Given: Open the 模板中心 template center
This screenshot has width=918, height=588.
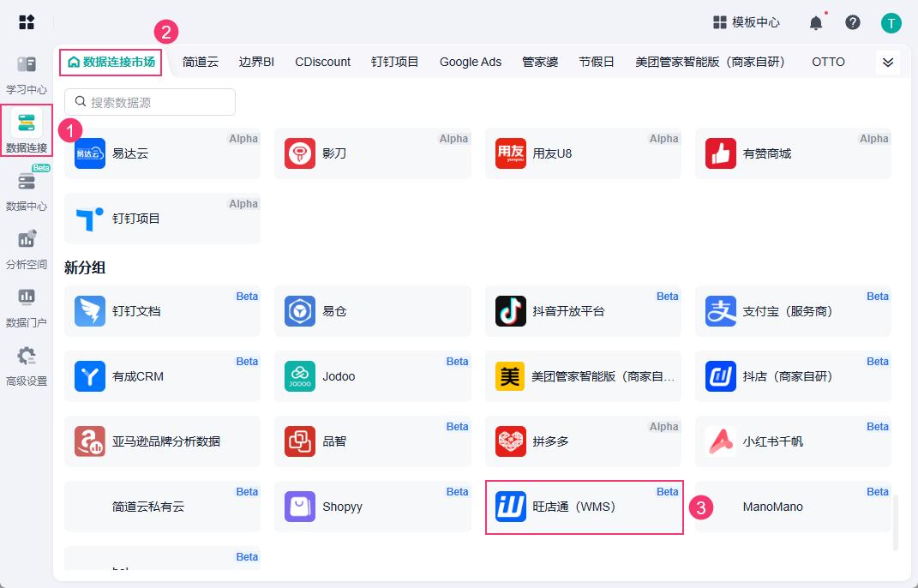Looking at the screenshot, I should point(747,23).
